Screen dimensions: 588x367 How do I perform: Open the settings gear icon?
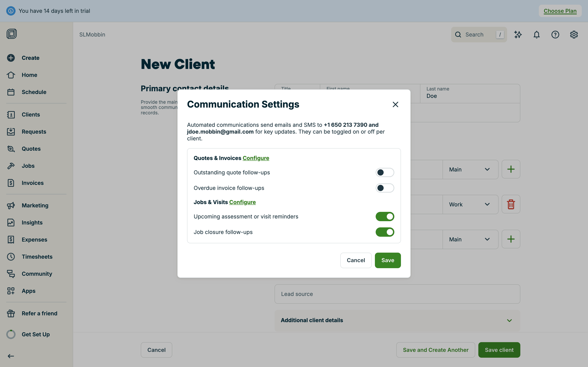(574, 35)
